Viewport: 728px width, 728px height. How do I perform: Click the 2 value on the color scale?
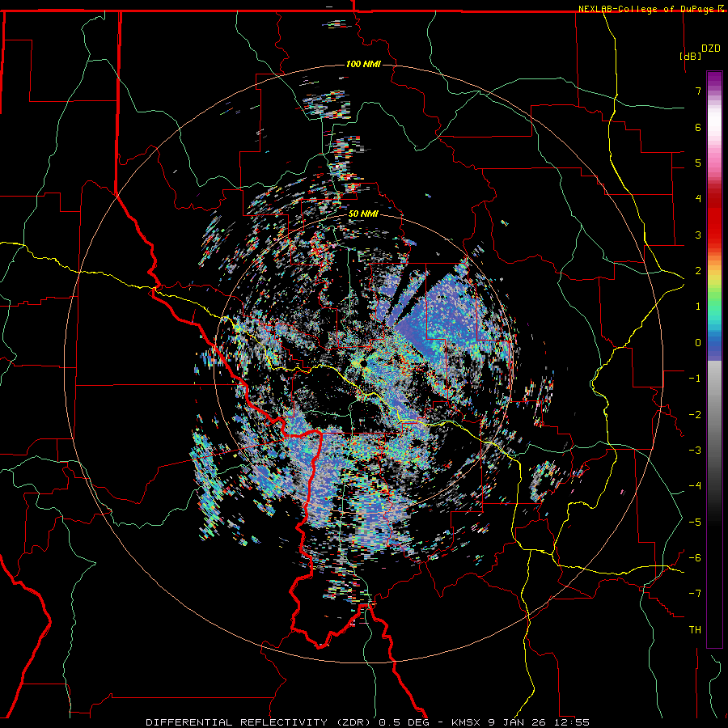coord(698,271)
